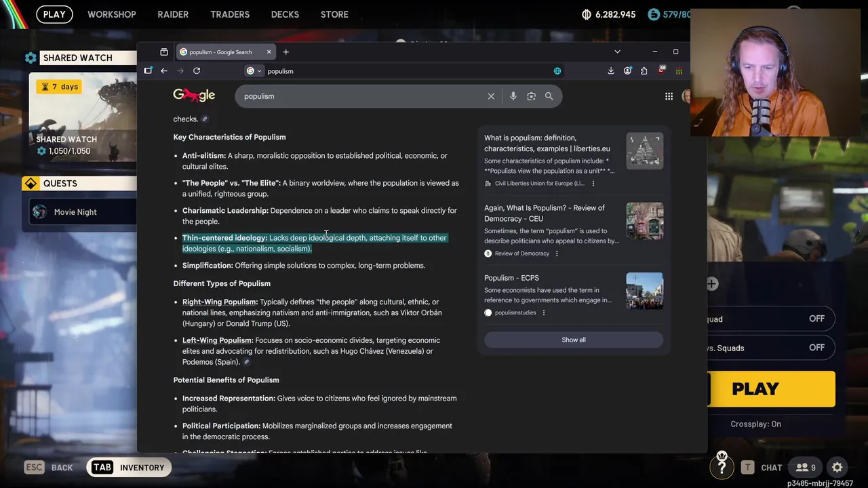Click the Inventory TAB button
This screenshot has width=868, height=488.
coord(130,467)
